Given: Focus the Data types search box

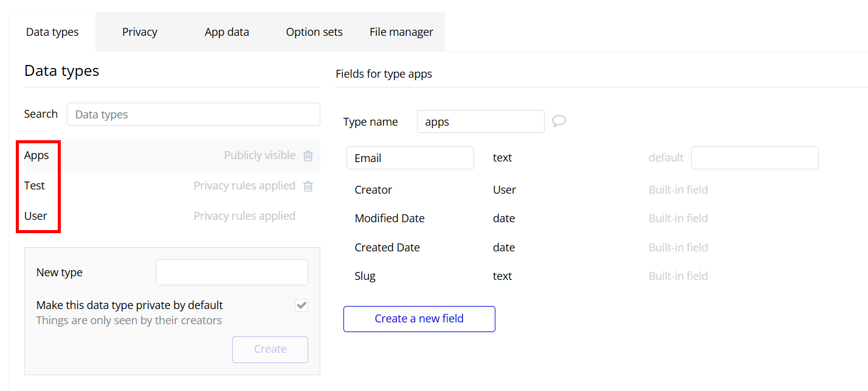Looking at the screenshot, I should [193, 114].
